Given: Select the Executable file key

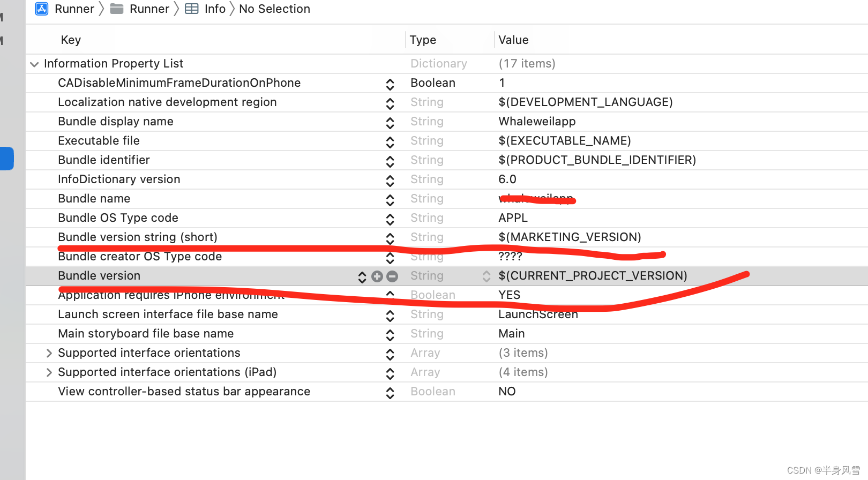Looking at the screenshot, I should point(99,141).
